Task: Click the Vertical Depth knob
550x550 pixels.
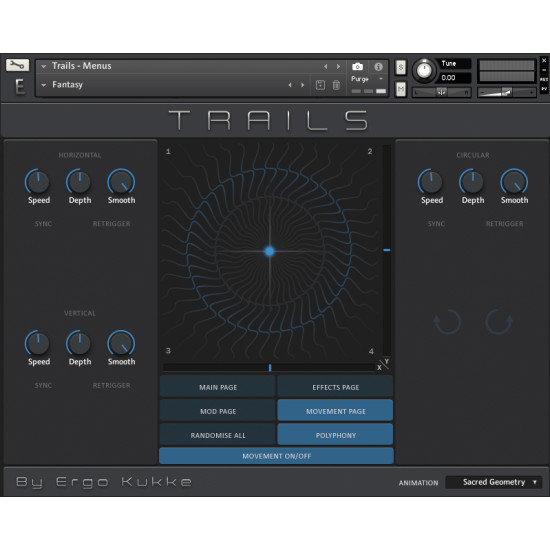Action: [x=79, y=343]
